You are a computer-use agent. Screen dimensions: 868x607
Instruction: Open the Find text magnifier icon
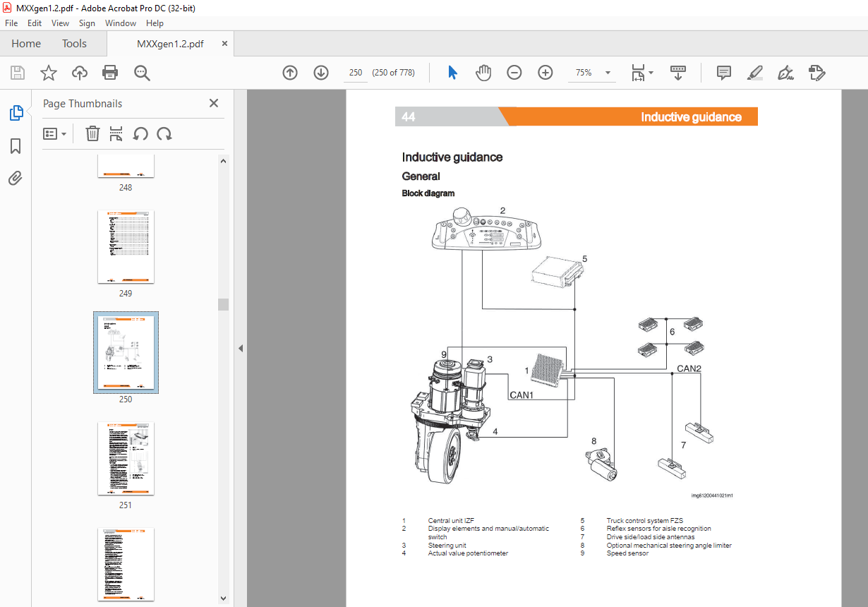coord(142,73)
